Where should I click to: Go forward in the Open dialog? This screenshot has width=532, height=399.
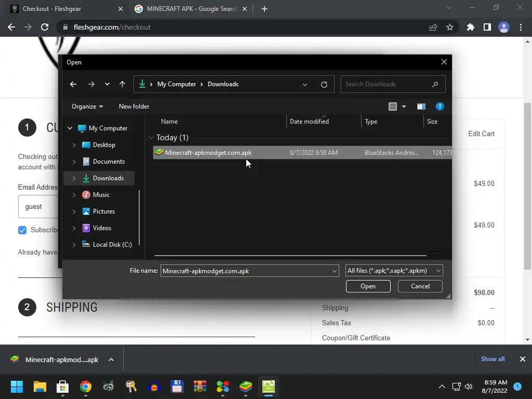pyautogui.click(x=91, y=84)
